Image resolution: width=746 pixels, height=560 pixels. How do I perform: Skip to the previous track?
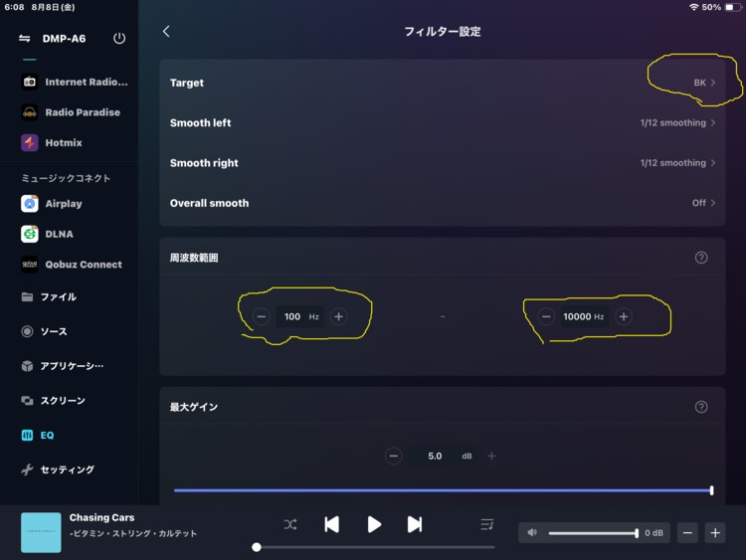click(331, 524)
